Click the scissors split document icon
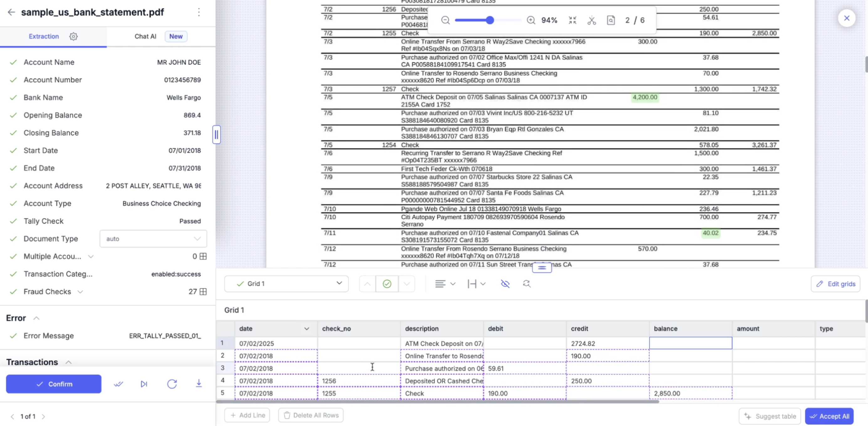868x426 pixels. (592, 20)
